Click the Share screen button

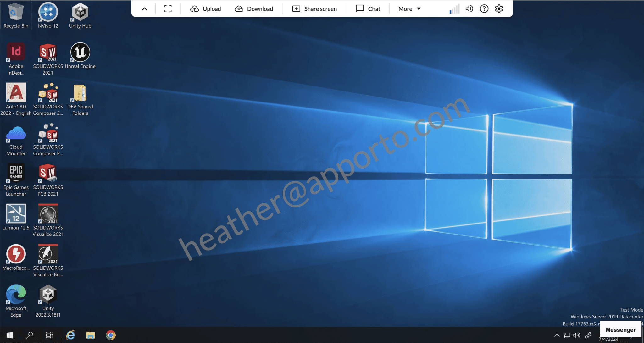[314, 8]
